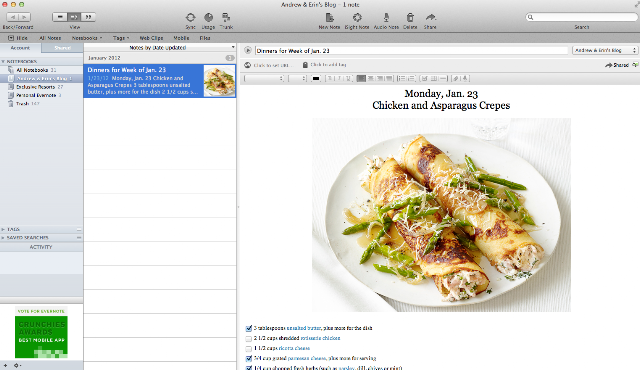The height and width of the screenshot is (370, 640).
Task: Click the note info play-arrow icon
Action: [x=248, y=51]
